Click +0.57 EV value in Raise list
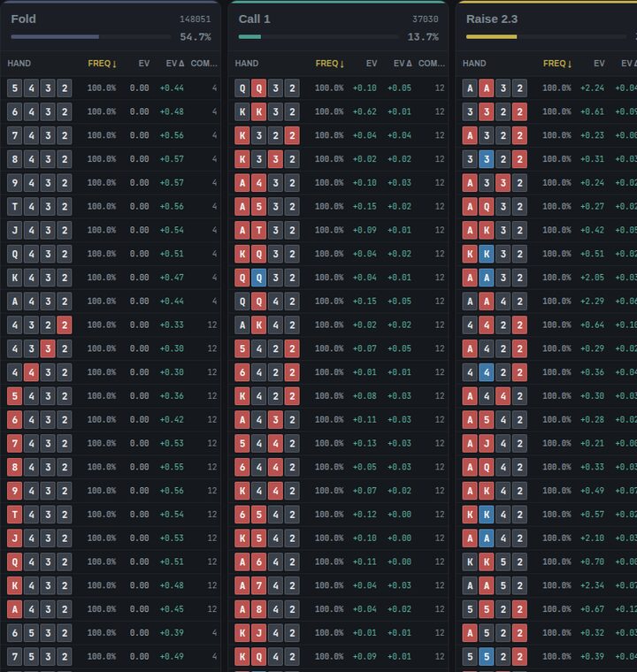This screenshot has height=672, width=637. coord(593,515)
